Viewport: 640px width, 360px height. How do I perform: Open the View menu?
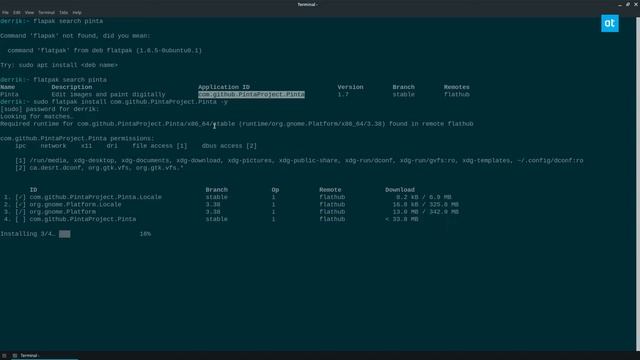29,13
